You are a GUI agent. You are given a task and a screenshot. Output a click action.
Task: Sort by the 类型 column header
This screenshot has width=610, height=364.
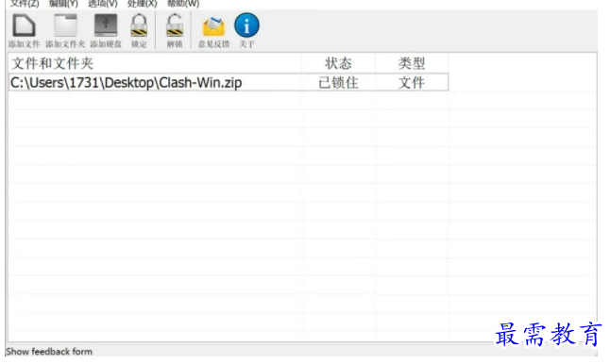[412, 63]
